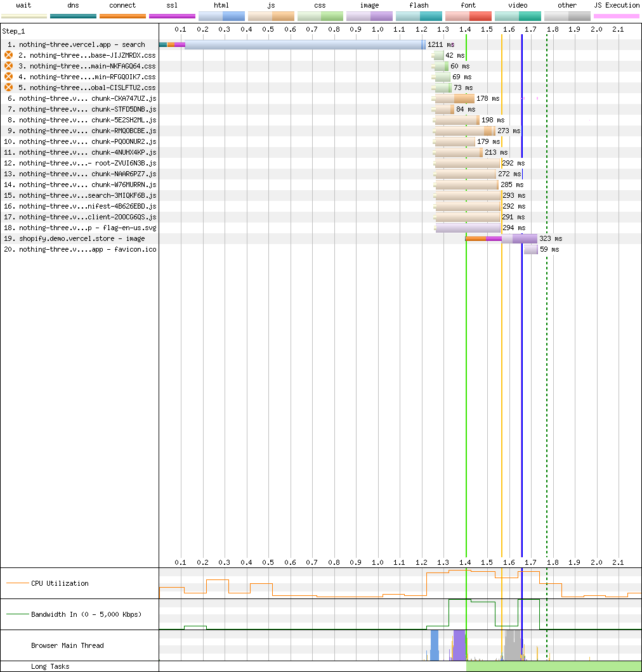The width and height of the screenshot is (642, 672).
Task: Click the dns teal legend bar
Action: coord(74,16)
